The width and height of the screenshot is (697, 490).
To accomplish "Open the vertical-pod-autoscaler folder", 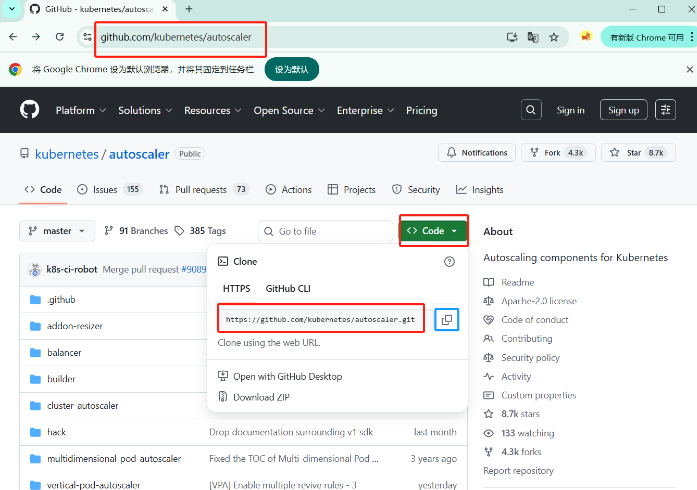I will click(93, 485).
